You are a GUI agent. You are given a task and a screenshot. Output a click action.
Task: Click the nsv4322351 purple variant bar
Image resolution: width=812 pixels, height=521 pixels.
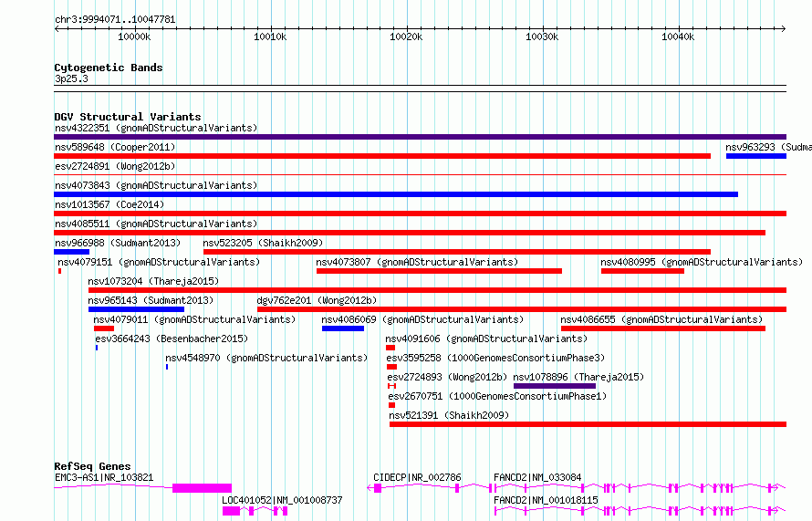click(x=420, y=137)
